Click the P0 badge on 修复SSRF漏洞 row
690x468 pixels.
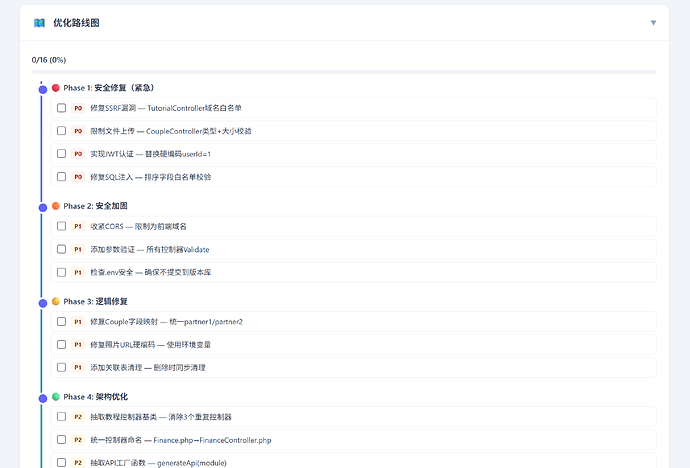tap(78, 108)
